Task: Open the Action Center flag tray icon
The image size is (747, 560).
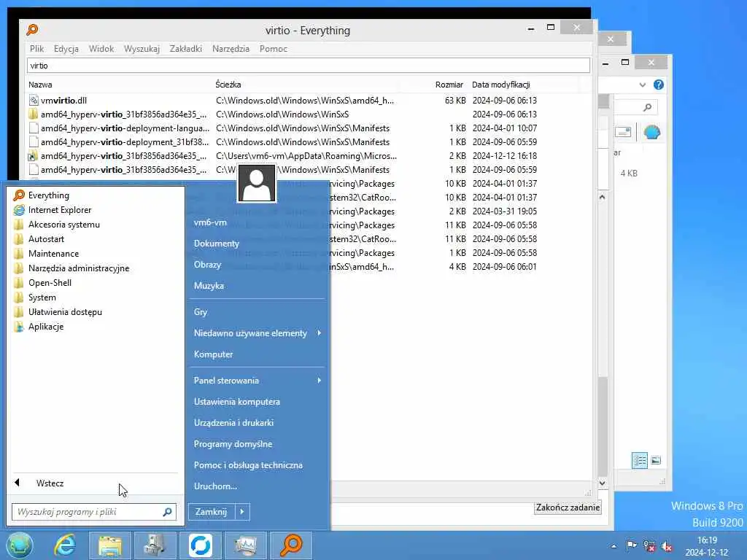Action: click(631, 545)
